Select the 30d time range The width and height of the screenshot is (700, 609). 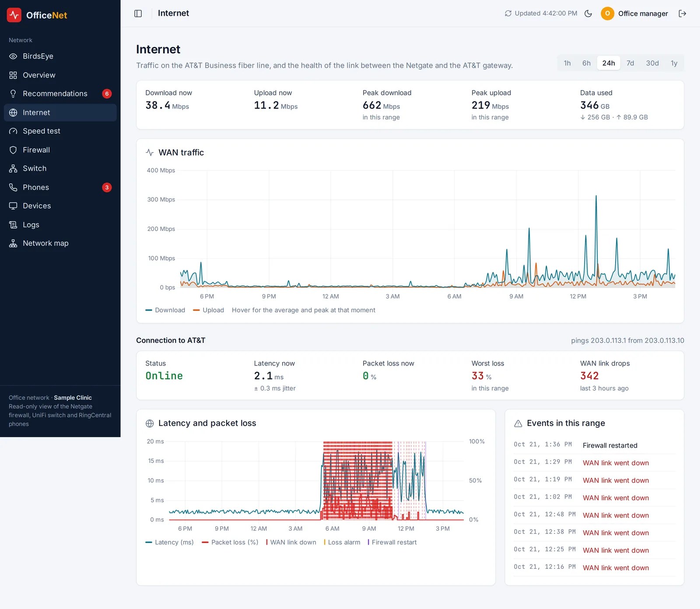(652, 63)
